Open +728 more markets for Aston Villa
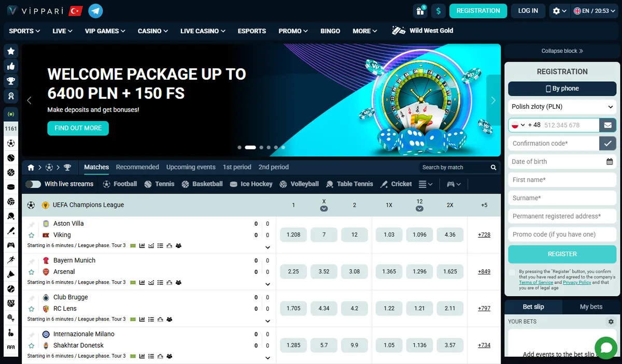The image size is (622, 364). coord(484,235)
